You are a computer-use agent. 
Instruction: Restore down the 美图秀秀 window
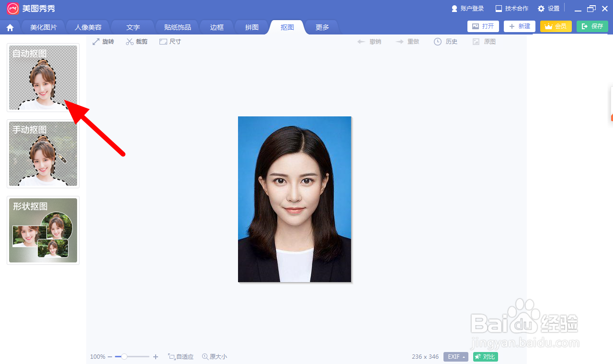[x=591, y=9]
